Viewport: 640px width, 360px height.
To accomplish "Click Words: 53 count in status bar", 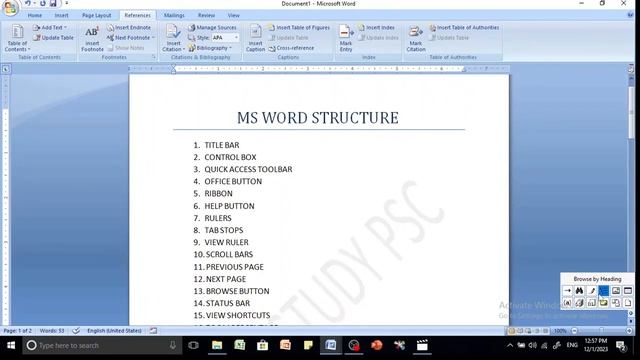I will click(x=52, y=331).
